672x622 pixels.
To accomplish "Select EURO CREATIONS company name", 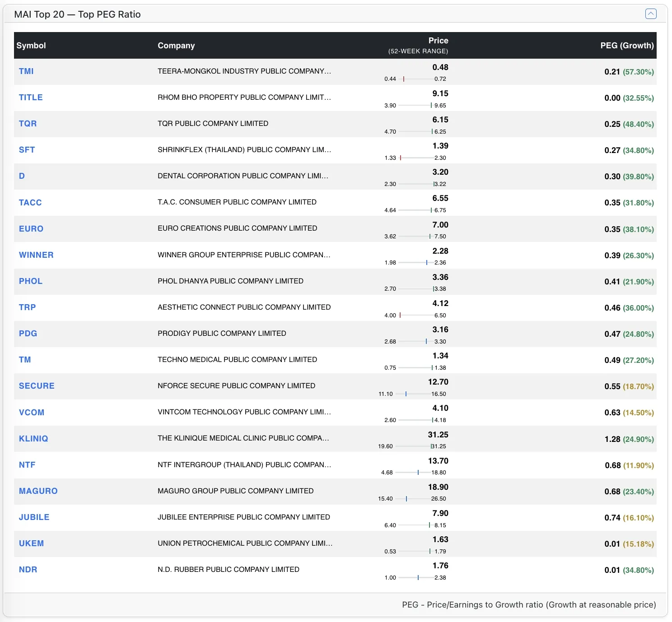I will 238,228.
